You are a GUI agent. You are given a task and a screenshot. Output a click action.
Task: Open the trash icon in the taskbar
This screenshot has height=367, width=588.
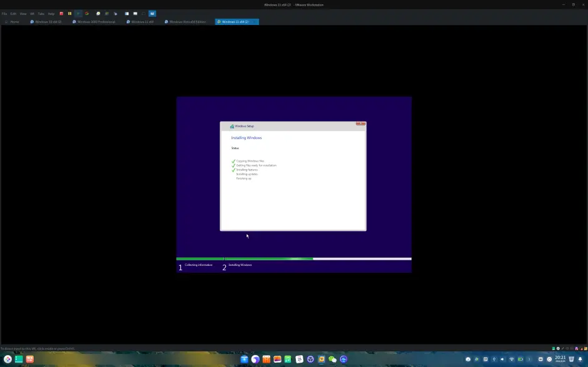pyautogui.click(x=571, y=359)
